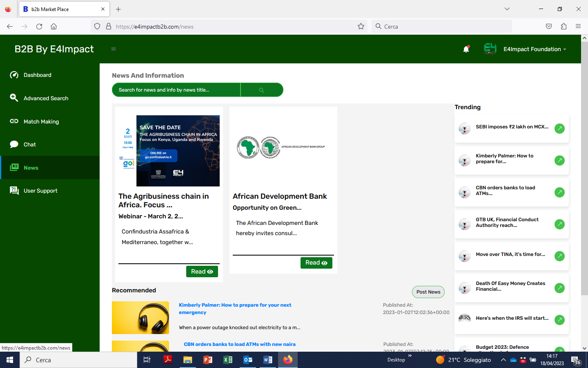Viewport: 588px width, 368px height.
Task: Click the Firefox Cerca search box
Action: click(x=442, y=27)
